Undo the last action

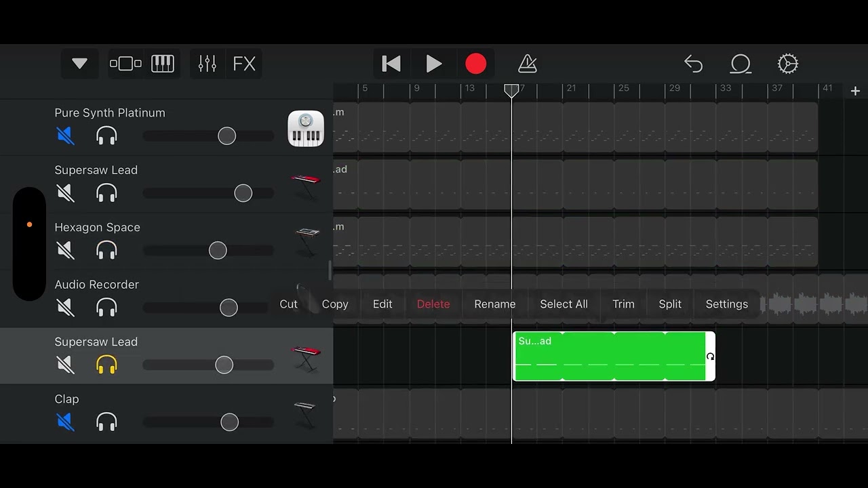[x=693, y=64]
